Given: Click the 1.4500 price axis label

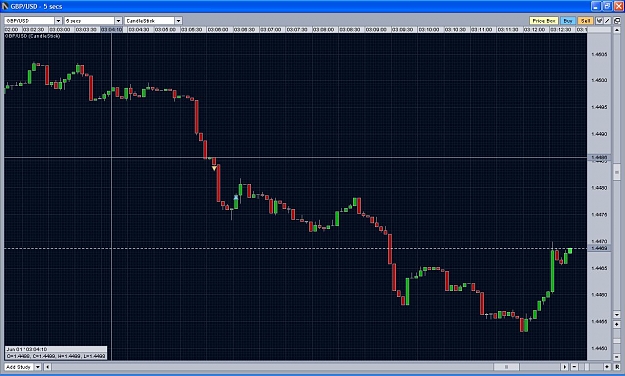Looking at the screenshot, I should tap(599, 80).
